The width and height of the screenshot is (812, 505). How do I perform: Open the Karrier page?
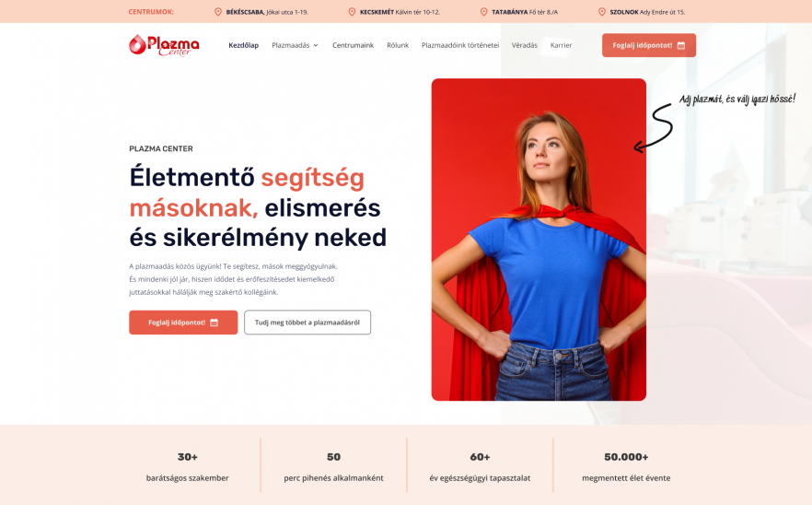pyautogui.click(x=561, y=45)
